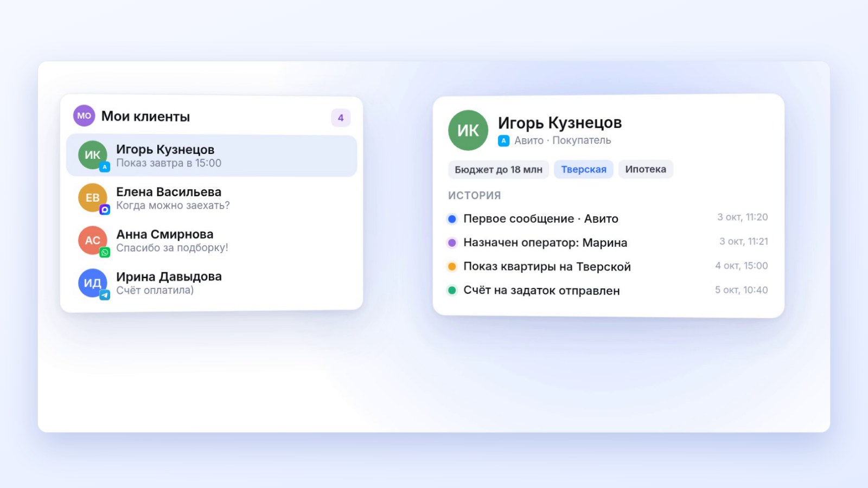Click Avito badge on Игорь's list avatar

coord(105,167)
